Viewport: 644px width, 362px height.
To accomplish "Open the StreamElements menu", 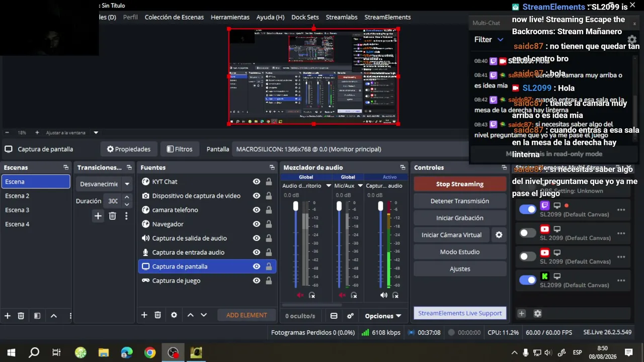I will 387,17.
